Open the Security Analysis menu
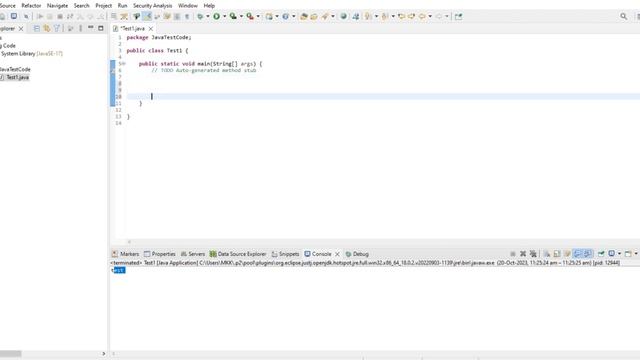 (153, 6)
